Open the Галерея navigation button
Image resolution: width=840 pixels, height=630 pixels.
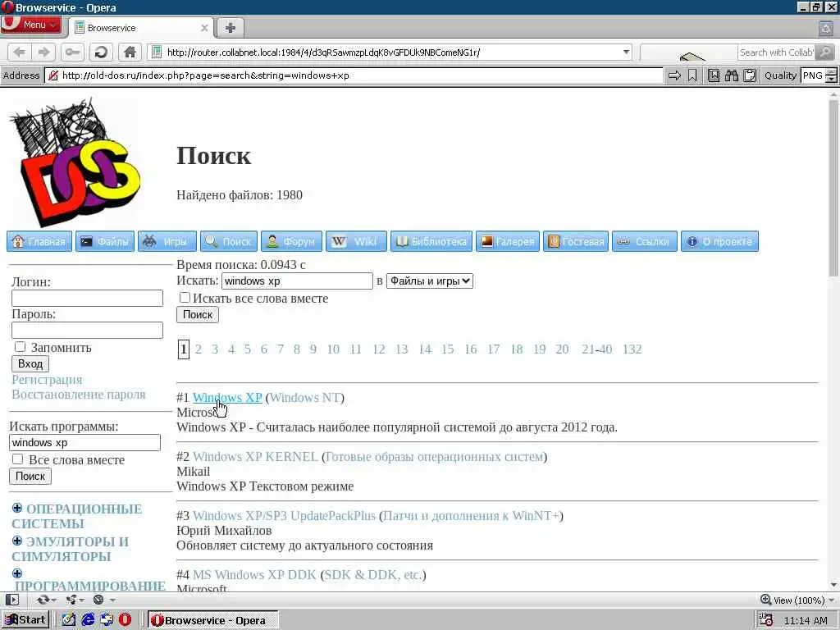(507, 242)
